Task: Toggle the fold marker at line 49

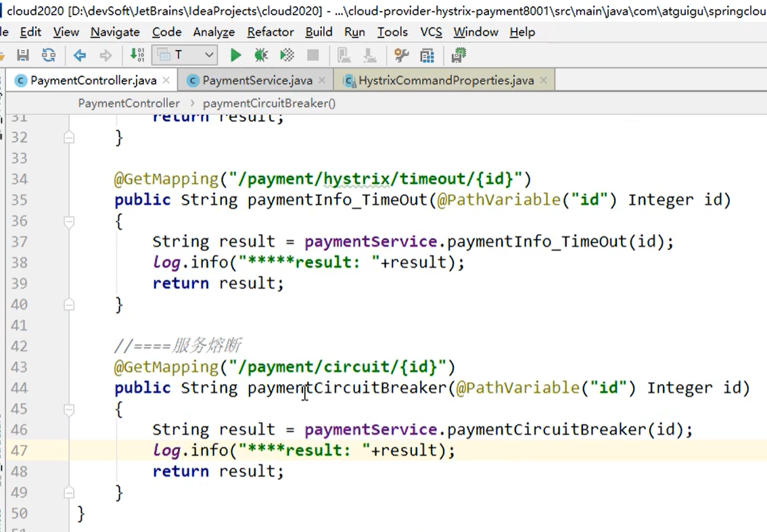Action: pos(69,492)
